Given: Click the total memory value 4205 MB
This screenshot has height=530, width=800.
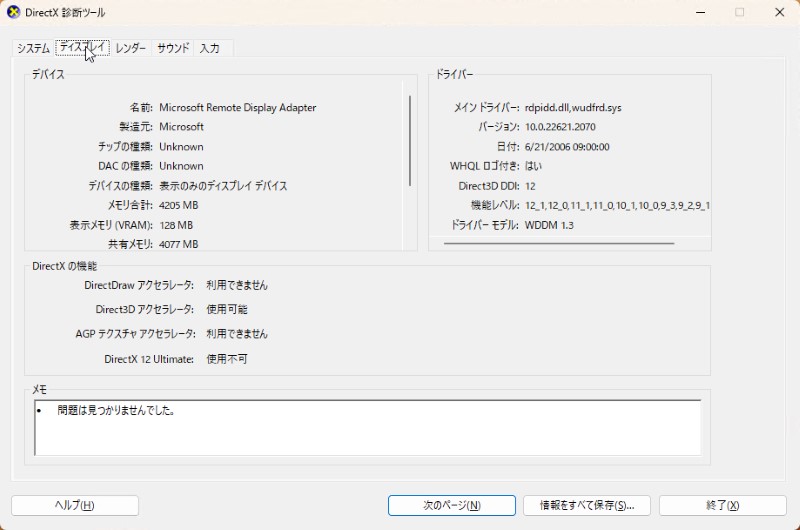Looking at the screenshot, I should pyautogui.click(x=179, y=205).
